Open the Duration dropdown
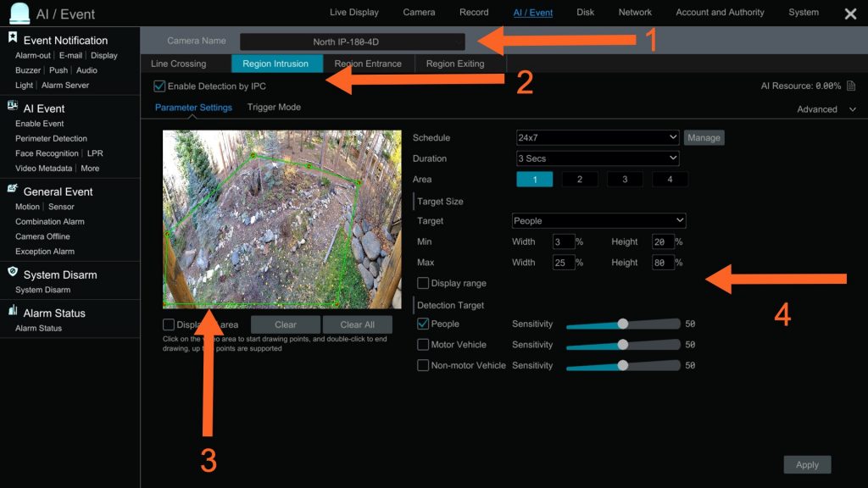 click(x=598, y=158)
